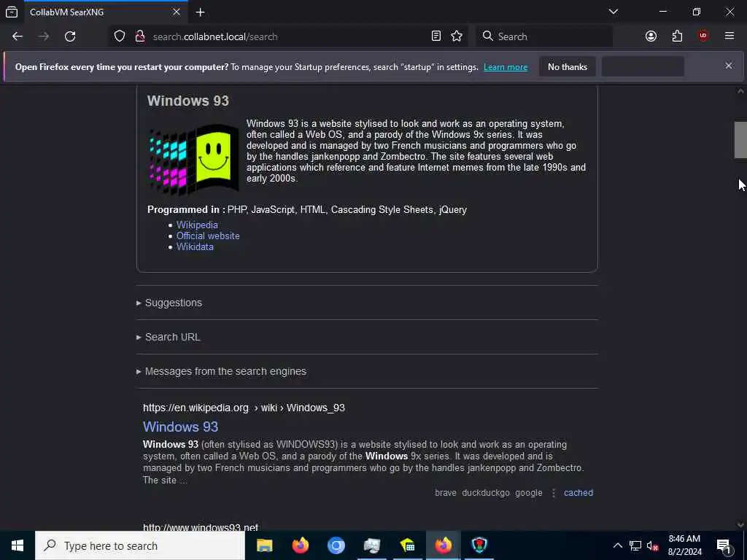Open the cached link for Wikipedia result
Viewport: 747px width, 560px height.
pos(578,493)
